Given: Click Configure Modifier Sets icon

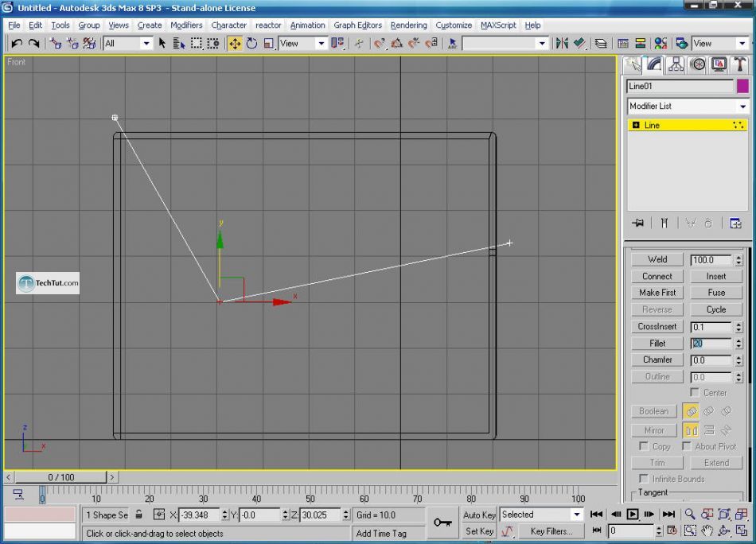Looking at the screenshot, I should click(x=735, y=223).
